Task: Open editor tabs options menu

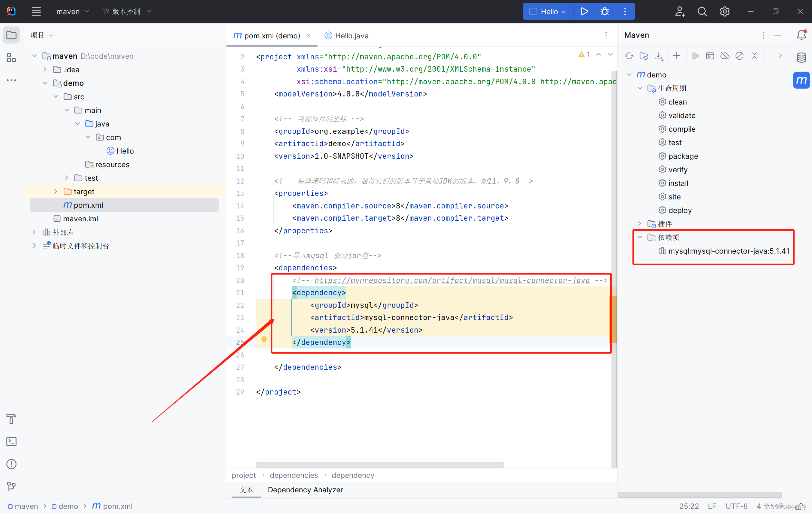Action: tap(606, 35)
